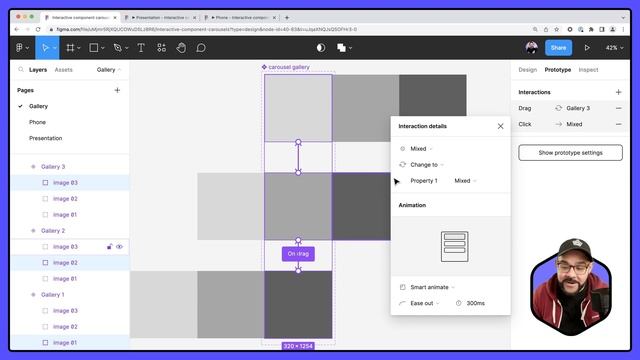Open the Pen tool options chevron
640x360 pixels.
(127, 48)
